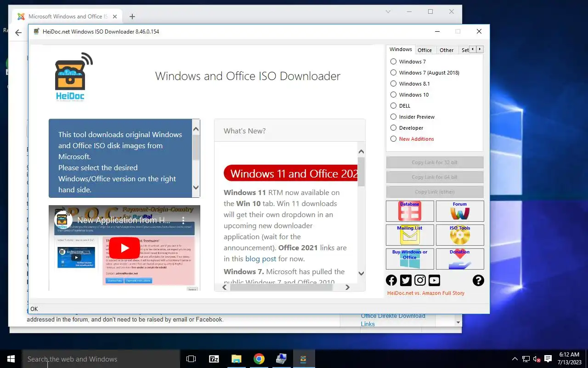Click the What's New vertical scrollbar thumb

361,172
